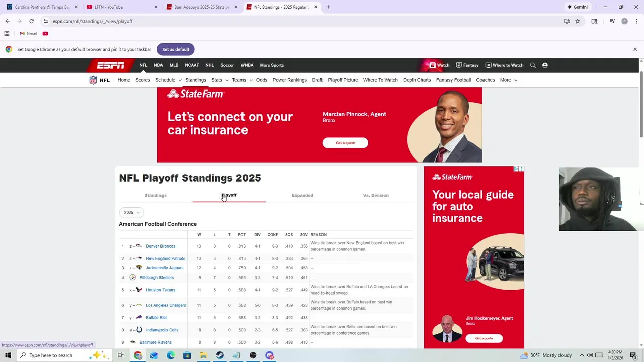Click the volume icon in the system tray

tap(590, 355)
